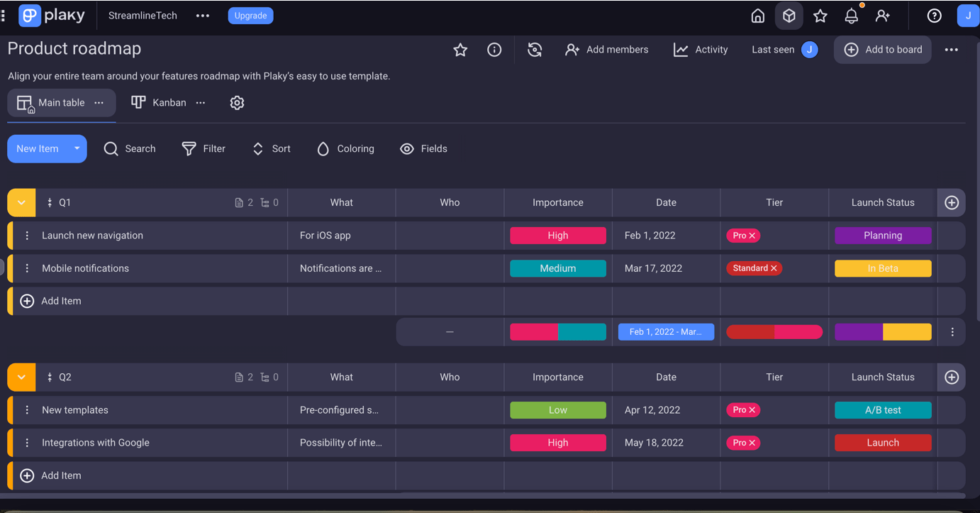Open the Sort options
This screenshot has width=980, height=513.
pos(257,148)
